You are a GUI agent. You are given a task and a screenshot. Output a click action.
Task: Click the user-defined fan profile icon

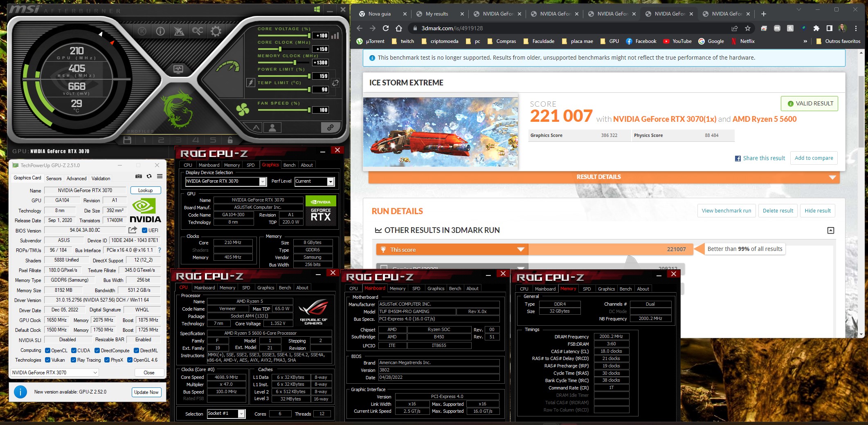(272, 127)
